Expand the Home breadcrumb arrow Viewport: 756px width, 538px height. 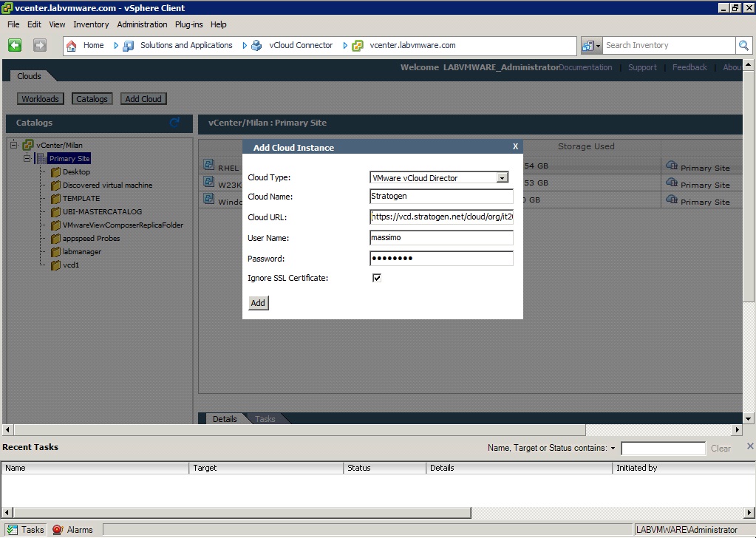click(x=116, y=46)
